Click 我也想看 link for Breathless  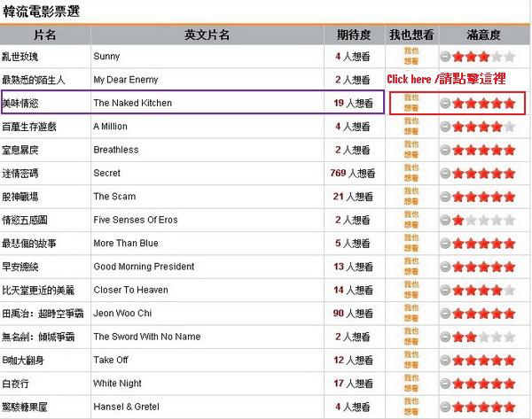click(411, 150)
